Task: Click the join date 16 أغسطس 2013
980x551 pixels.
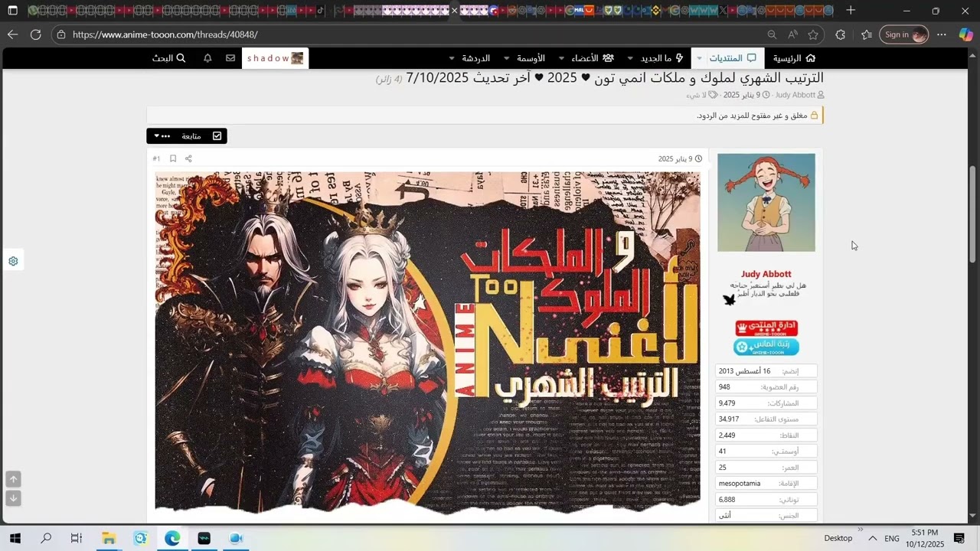Action: click(x=744, y=371)
